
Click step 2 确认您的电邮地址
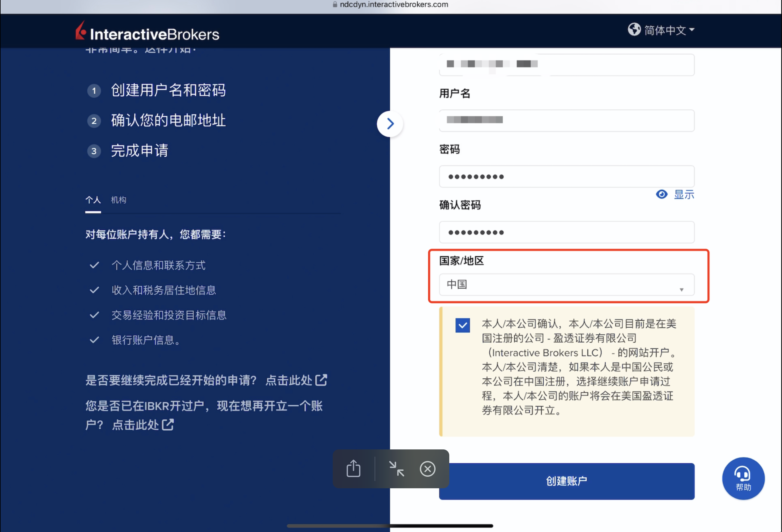point(156,121)
